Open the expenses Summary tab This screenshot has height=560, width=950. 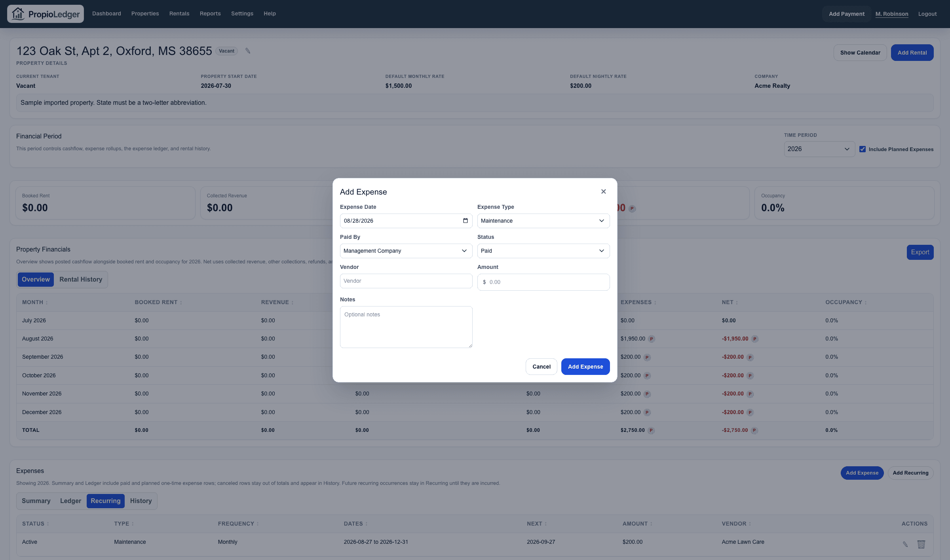point(36,501)
